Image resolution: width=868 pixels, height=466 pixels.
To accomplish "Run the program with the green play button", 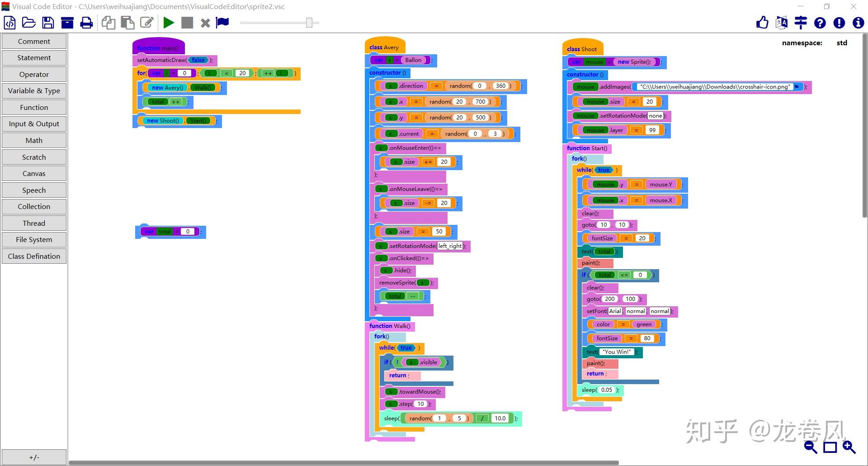I will point(169,23).
